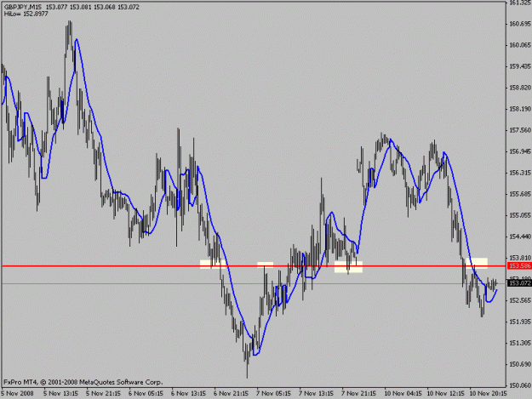The height and width of the screenshot is (399, 532).
Task: Click the 10 Nov 12:15 time axis label
Action: pos(445,394)
